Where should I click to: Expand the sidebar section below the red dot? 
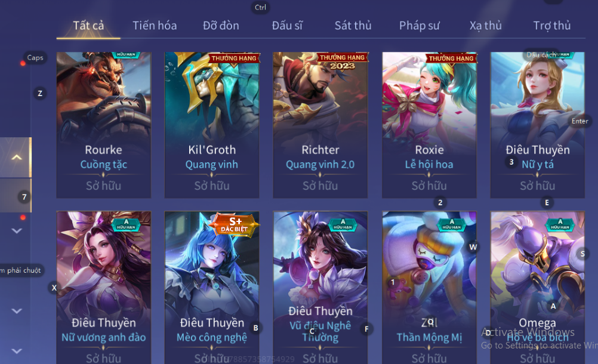click(16, 230)
